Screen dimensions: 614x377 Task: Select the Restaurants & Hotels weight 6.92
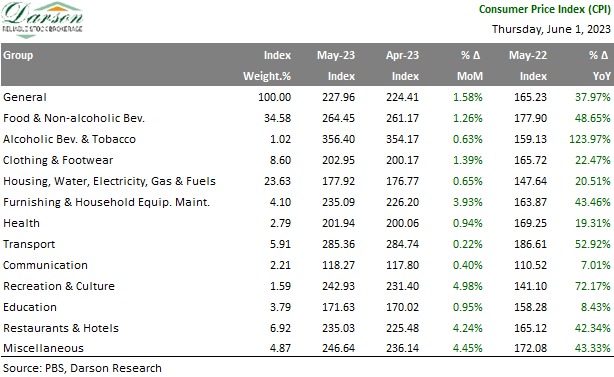coord(280,328)
